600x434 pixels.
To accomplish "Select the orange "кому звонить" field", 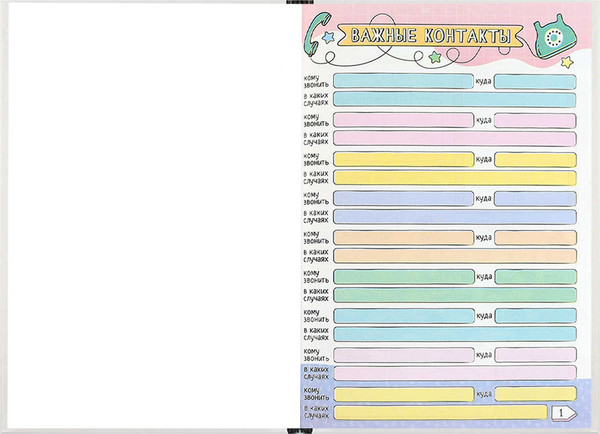I will [402, 237].
